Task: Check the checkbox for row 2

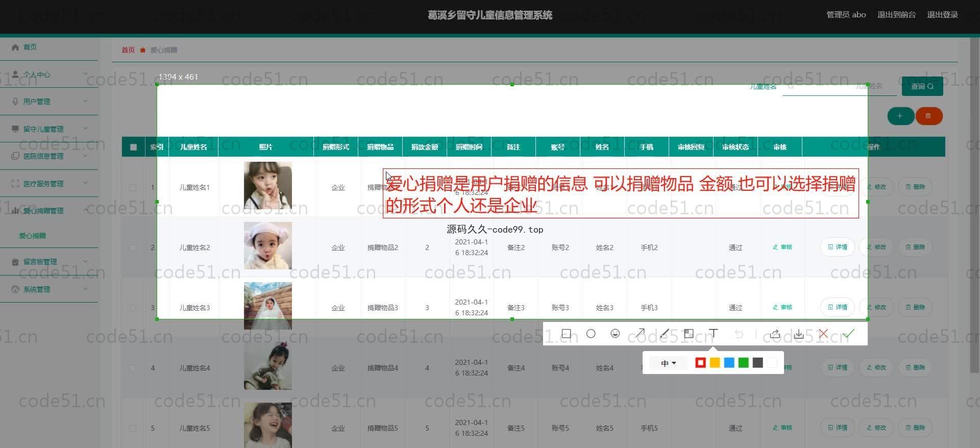Action: [x=133, y=247]
